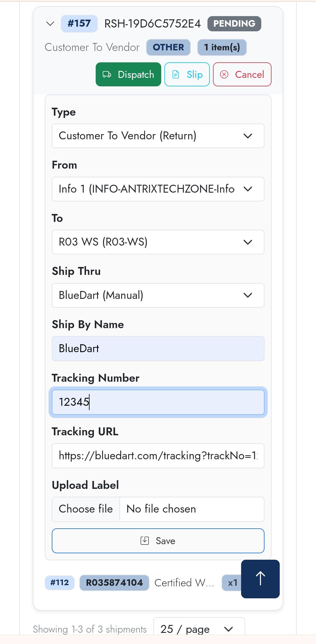Open the To destination dropdown
The image size is (316, 644).
tap(158, 242)
